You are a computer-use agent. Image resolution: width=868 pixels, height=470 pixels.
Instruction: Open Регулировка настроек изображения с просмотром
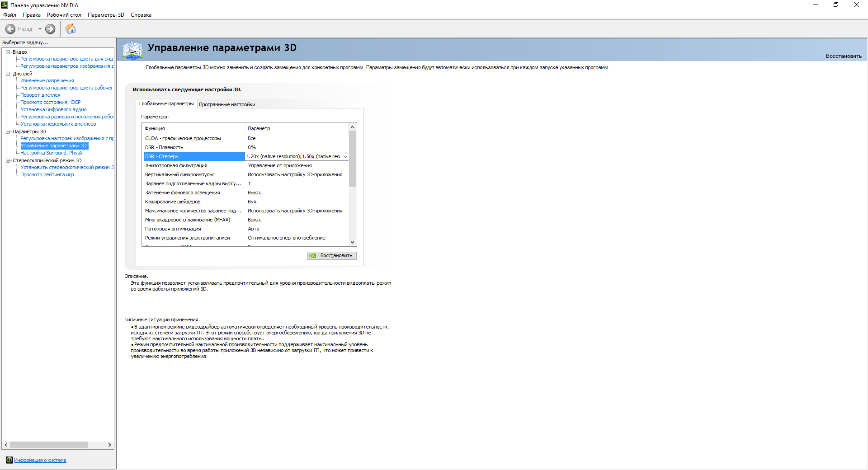pos(67,138)
